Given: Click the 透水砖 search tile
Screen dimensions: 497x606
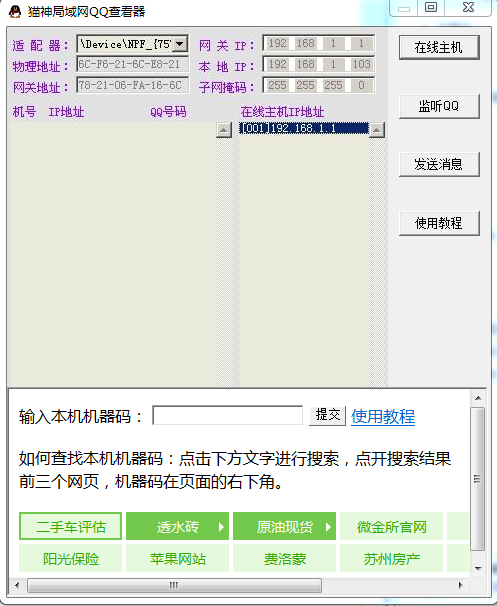Looking at the screenshot, I should tap(177, 526).
